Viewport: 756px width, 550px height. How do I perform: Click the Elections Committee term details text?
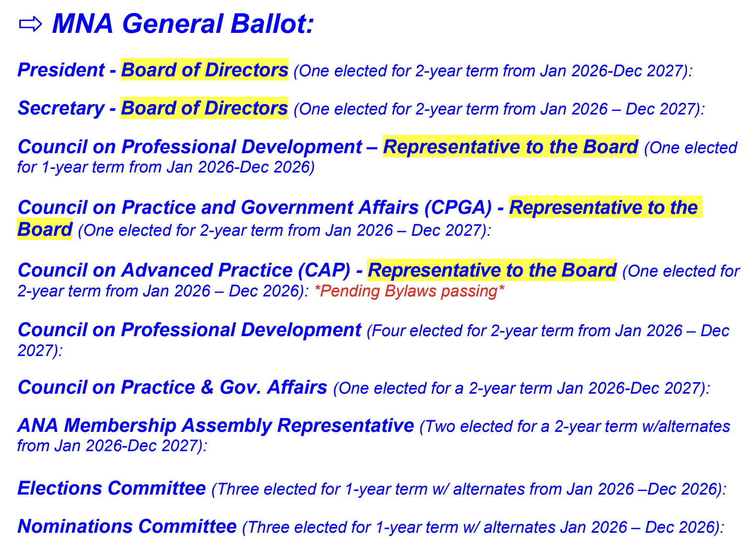click(x=468, y=489)
